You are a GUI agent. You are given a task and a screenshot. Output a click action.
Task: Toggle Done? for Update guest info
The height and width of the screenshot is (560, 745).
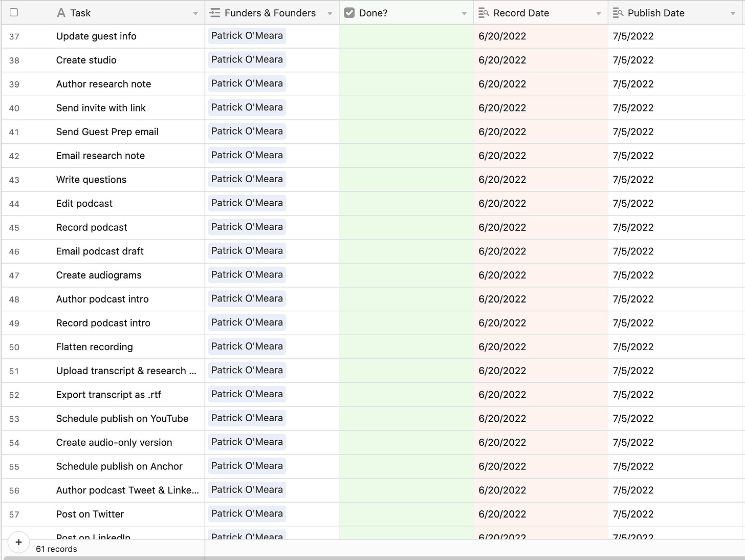[406, 36]
